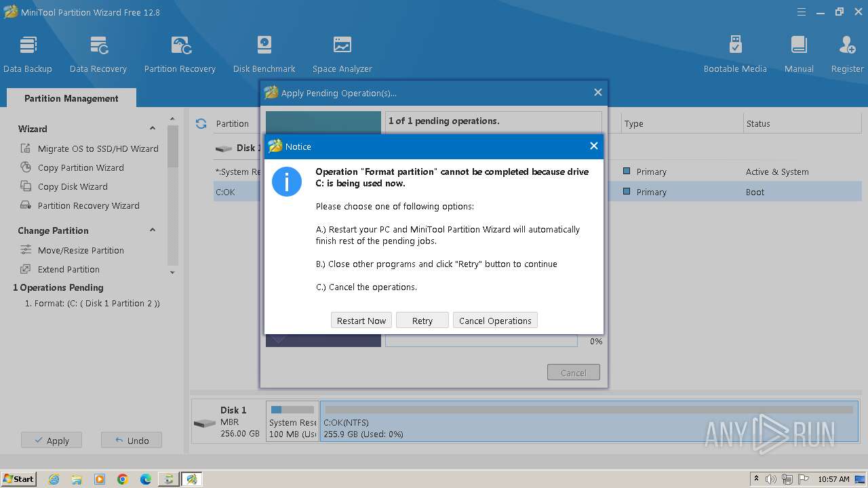This screenshot has height=488, width=868.
Task: Click the Apply button
Action: pos(52,441)
